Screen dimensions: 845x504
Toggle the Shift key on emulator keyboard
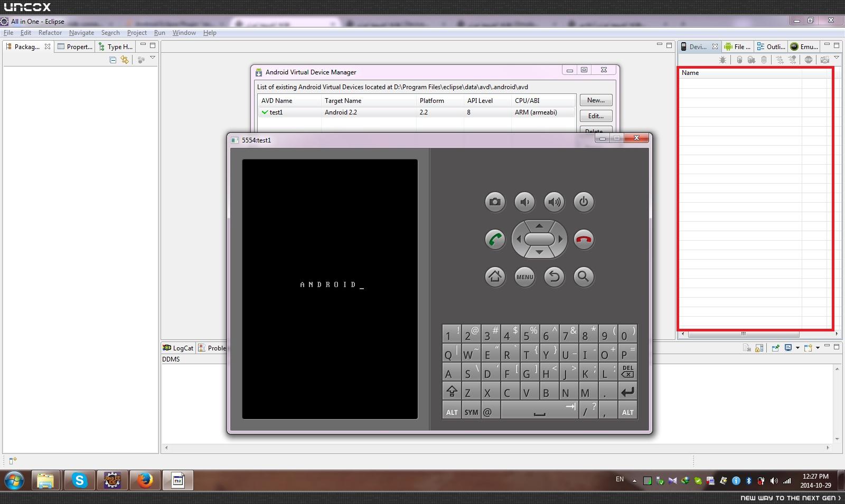[452, 392]
